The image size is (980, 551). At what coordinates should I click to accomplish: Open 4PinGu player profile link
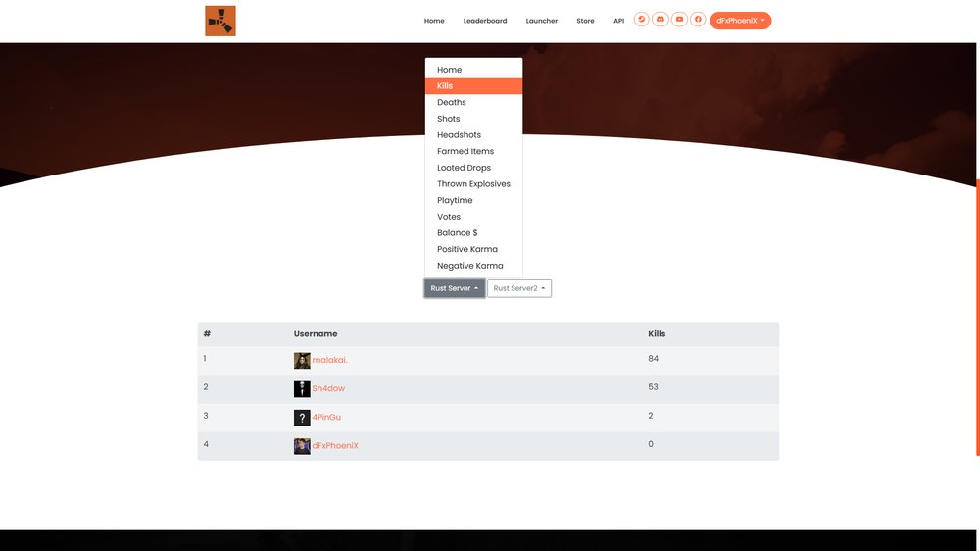pyautogui.click(x=326, y=417)
